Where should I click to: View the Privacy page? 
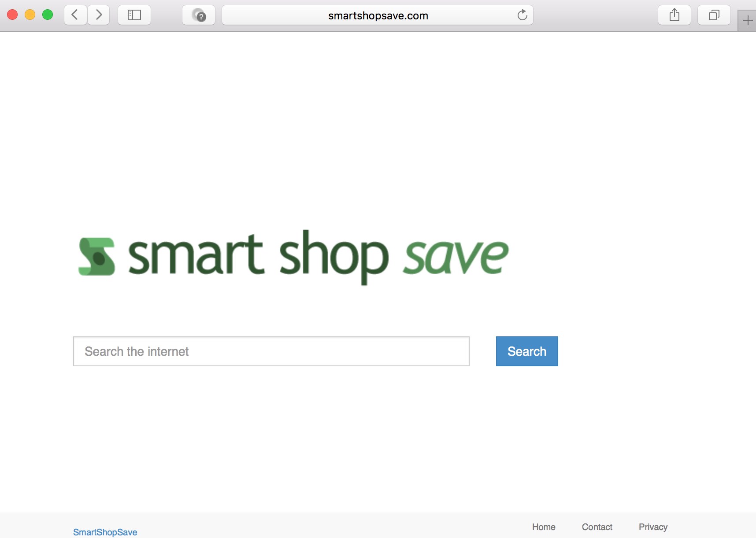coord(652,527)
